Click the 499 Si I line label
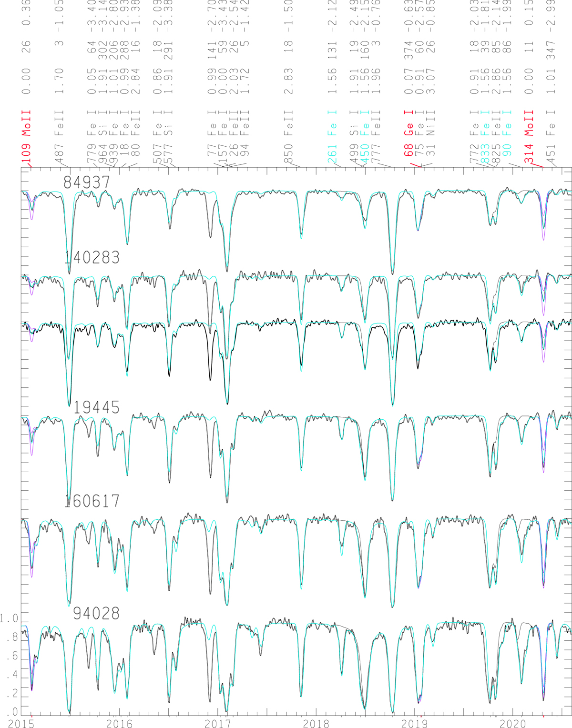572x728 pixels. point(354,137)
